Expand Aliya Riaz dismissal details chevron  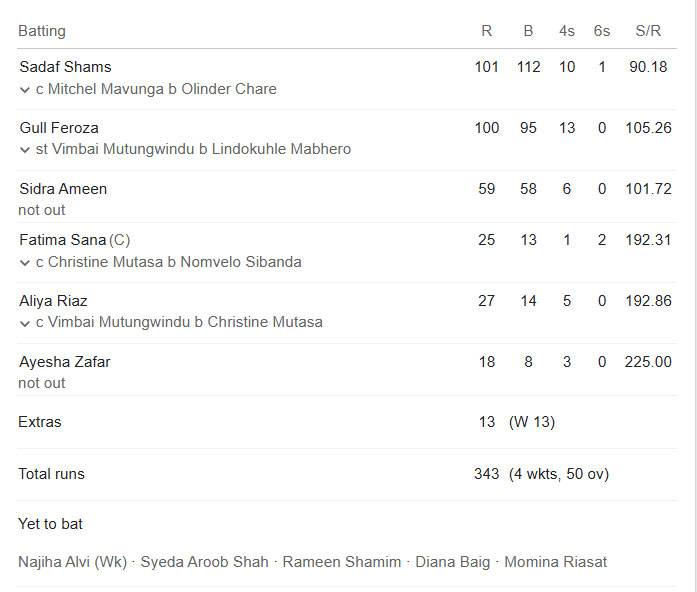tap(25, 323)
